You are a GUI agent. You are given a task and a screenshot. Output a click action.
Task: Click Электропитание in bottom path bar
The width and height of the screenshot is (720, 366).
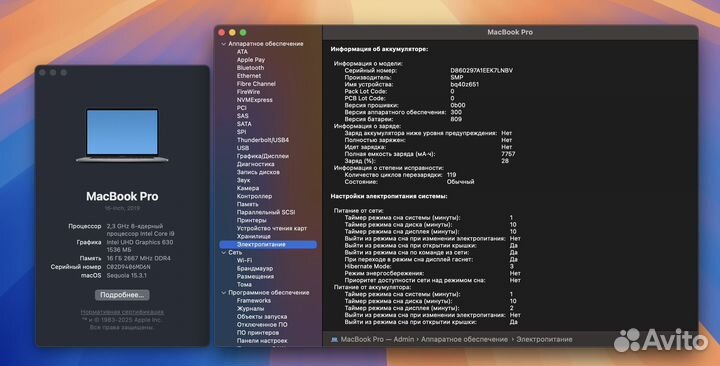[544, 339]
